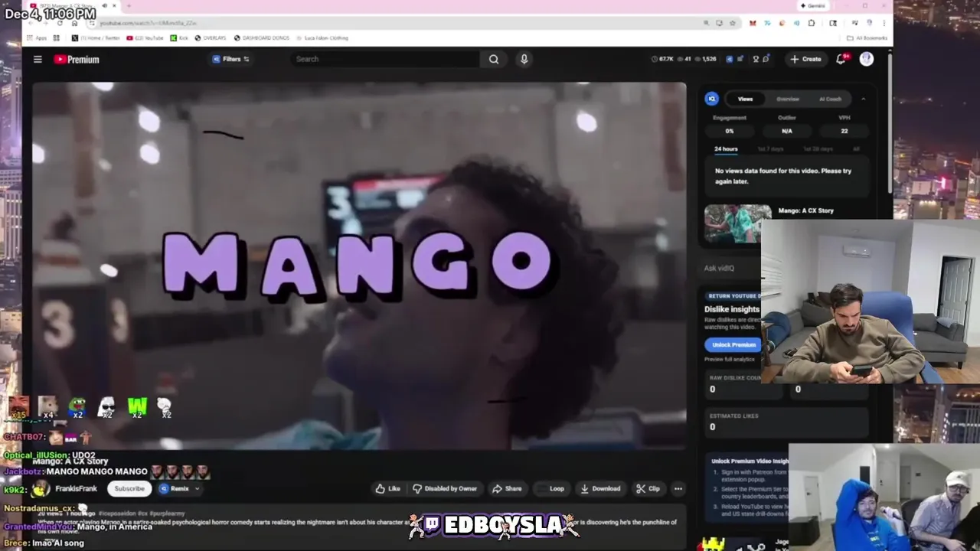Share the video

(x=507, y=488)
